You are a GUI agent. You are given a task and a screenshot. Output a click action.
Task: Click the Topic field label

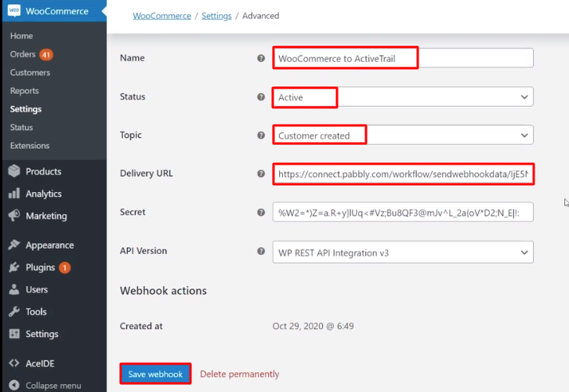click(x=131, y=135)
